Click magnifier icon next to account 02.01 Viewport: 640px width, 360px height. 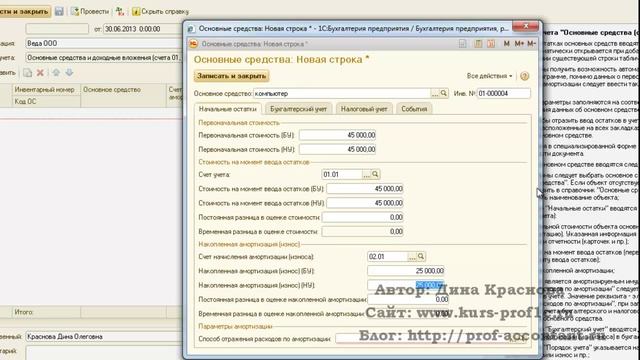tap(421, 257)
